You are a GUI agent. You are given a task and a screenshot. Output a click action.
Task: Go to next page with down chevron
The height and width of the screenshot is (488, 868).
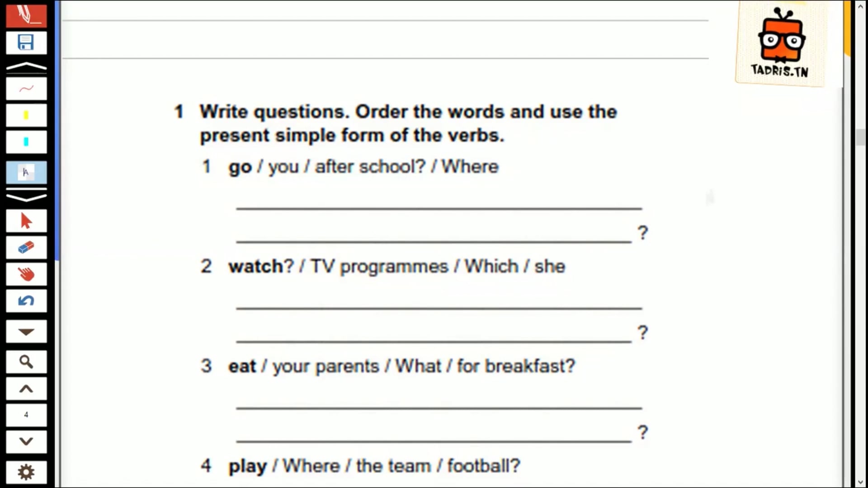[x=26, y=441]
